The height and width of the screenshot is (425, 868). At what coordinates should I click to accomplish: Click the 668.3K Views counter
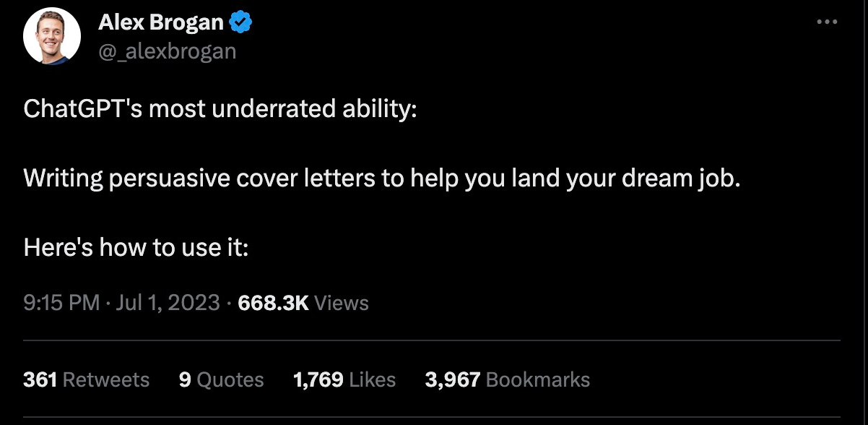301,303
